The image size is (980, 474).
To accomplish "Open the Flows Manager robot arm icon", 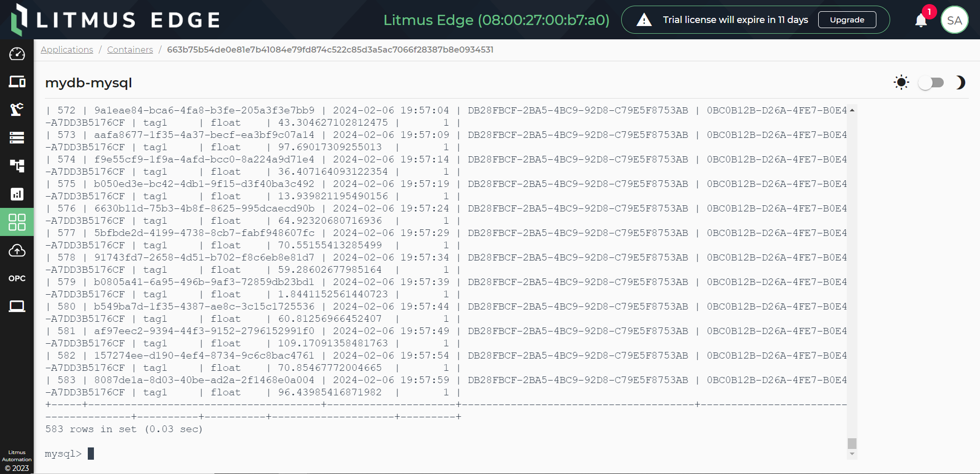I will (x=17, y=110).
